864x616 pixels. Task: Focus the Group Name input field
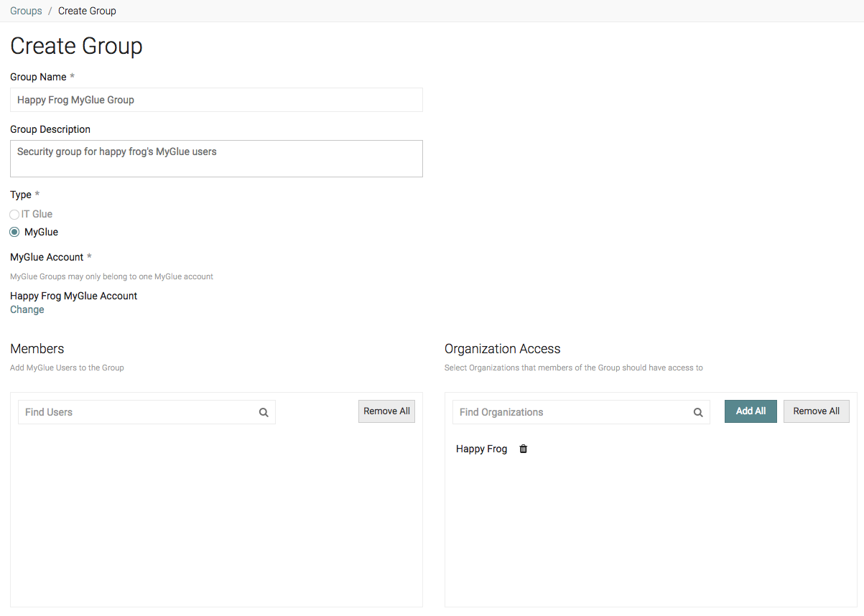coord(215,100)
